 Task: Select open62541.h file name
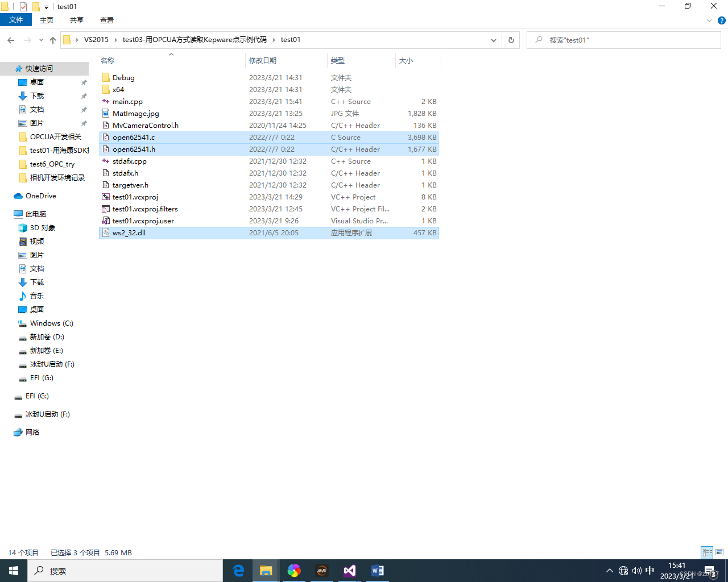click(134, 149)
